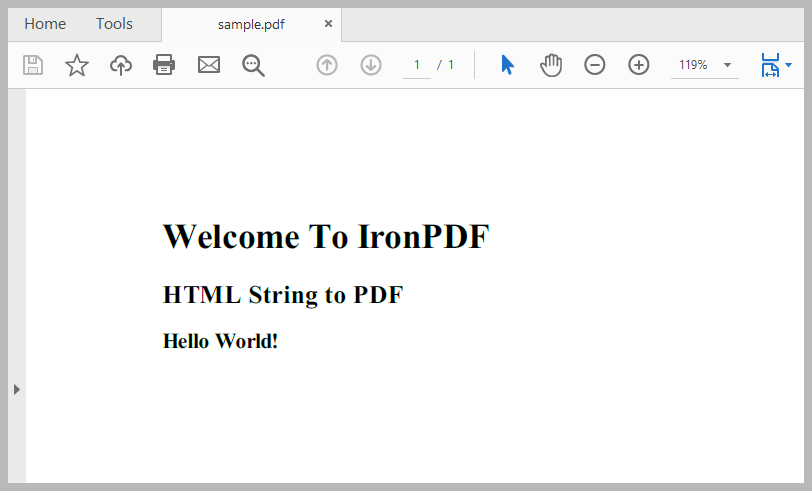The height and width of the screenshot is (491, 812).
Task: Click the current page number field
Action: (x=417, y=65)
